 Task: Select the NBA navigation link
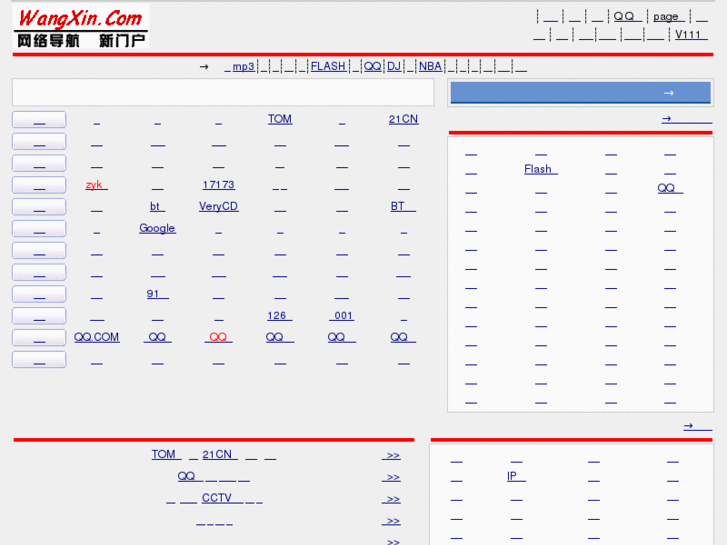coord(431,67)
